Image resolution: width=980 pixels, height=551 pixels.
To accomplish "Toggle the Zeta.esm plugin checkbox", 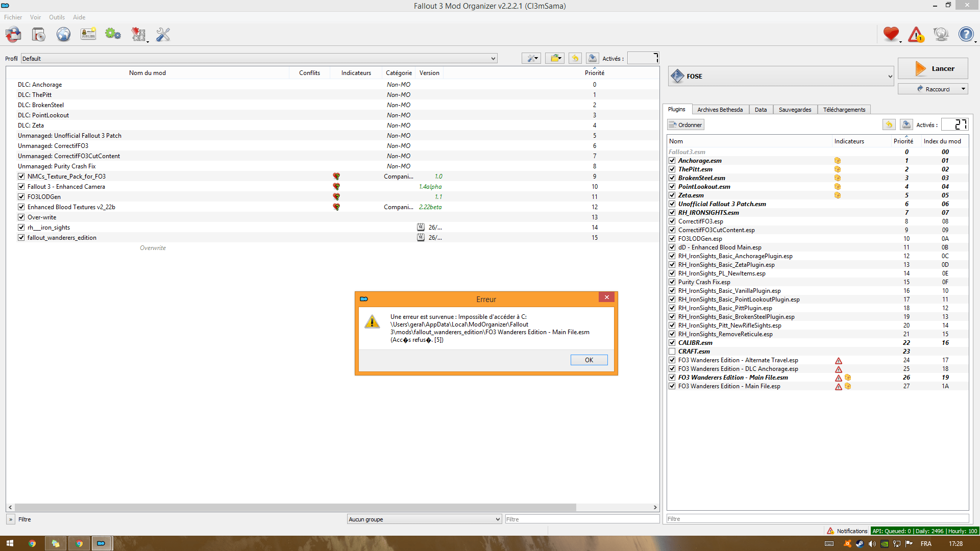I will [x=672, y=195].
